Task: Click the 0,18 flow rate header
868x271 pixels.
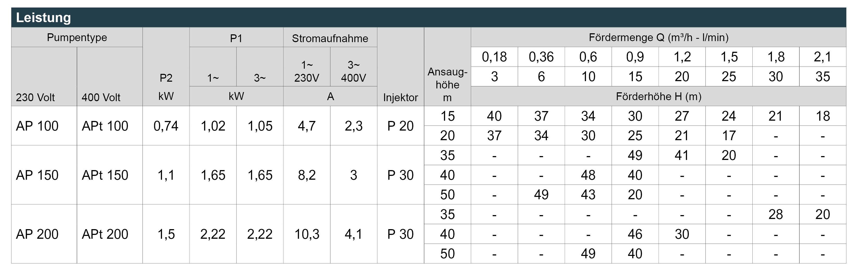Action: click(494, 57)
